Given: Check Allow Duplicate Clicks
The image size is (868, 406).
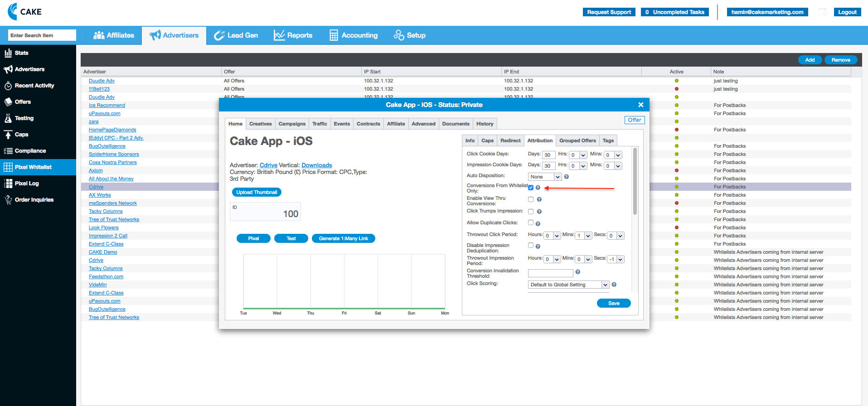Looking at the screenshot, I should 531,222.
